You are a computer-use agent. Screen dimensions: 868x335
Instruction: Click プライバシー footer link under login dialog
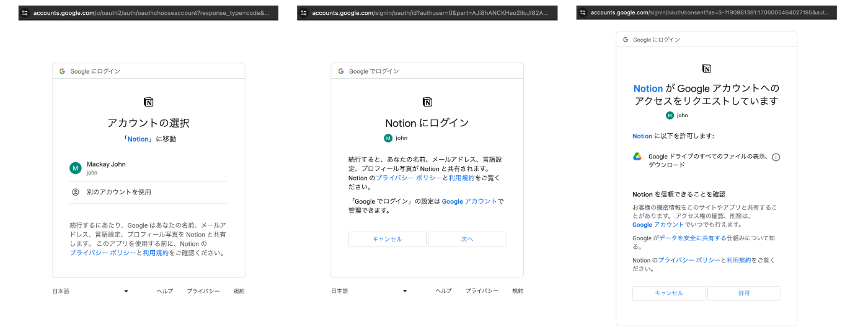pos(482,291)
